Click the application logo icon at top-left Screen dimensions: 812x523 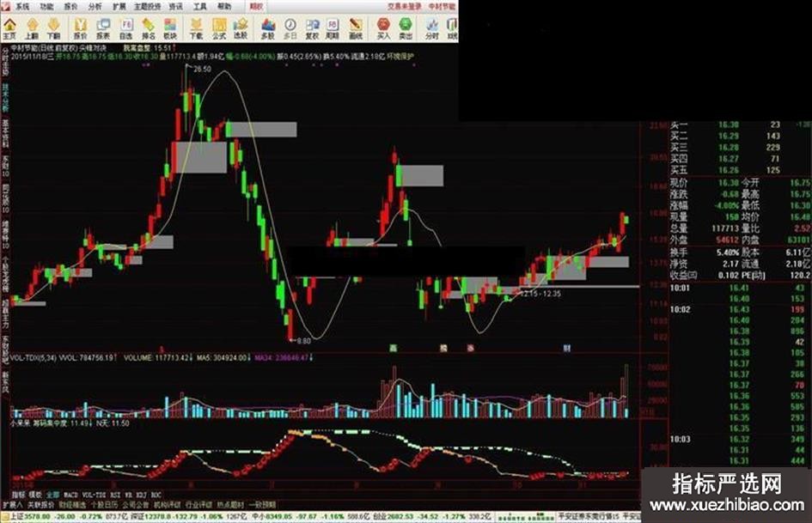(5, 6)
